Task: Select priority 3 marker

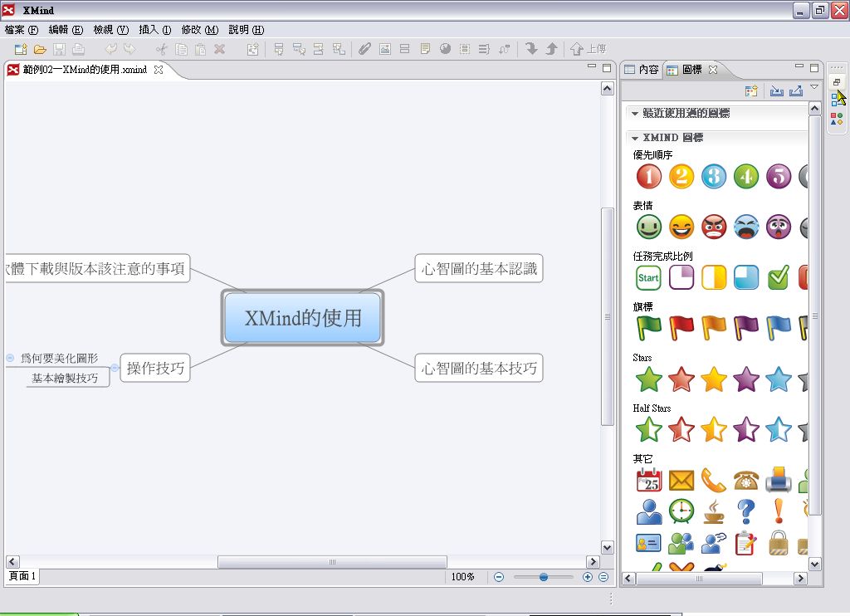Action: 714,176
